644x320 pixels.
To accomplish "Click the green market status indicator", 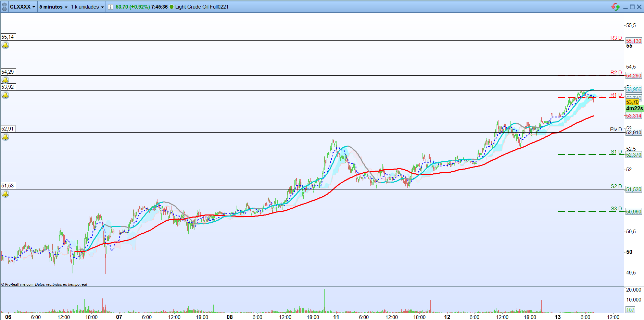I will pyautogui.click(x=172, y=7).
